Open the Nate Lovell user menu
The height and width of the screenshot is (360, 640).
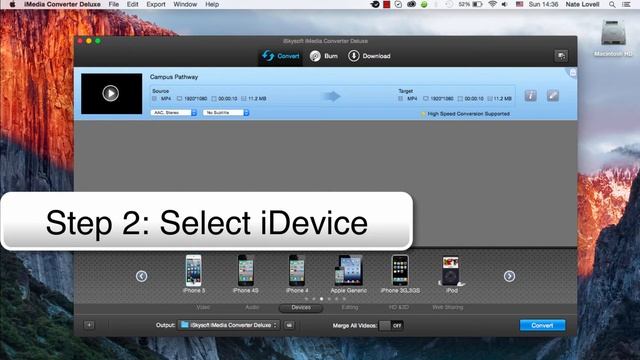click(x=582, y=4)
